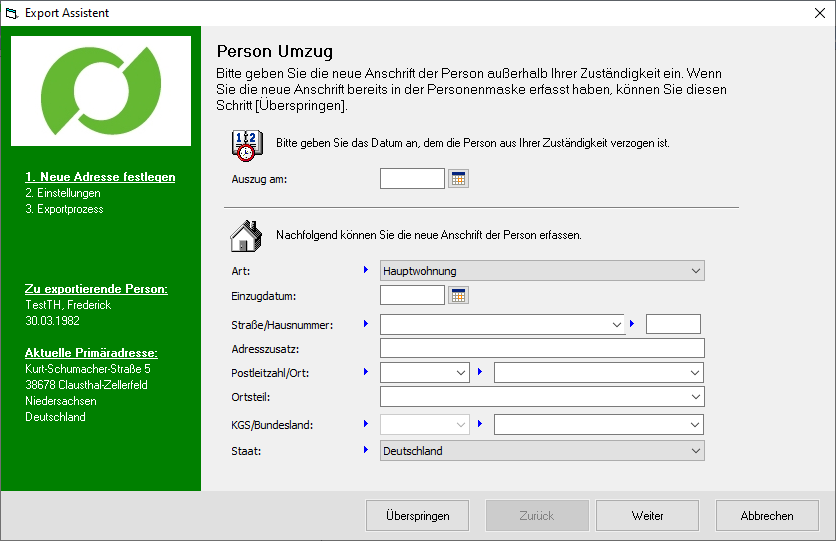Select step 3 Exportprozess in sidebar
The height and width of the screenshot is (541, 836).
64,209
